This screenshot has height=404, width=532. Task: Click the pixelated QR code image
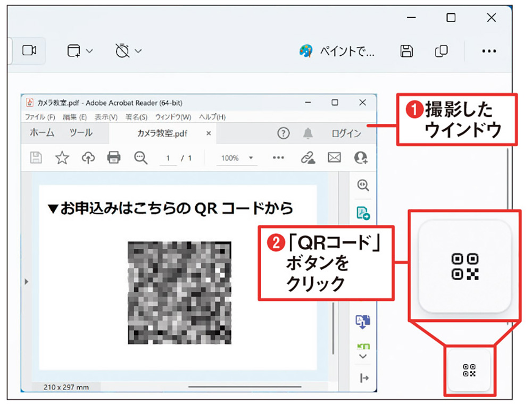coord(179,292)
